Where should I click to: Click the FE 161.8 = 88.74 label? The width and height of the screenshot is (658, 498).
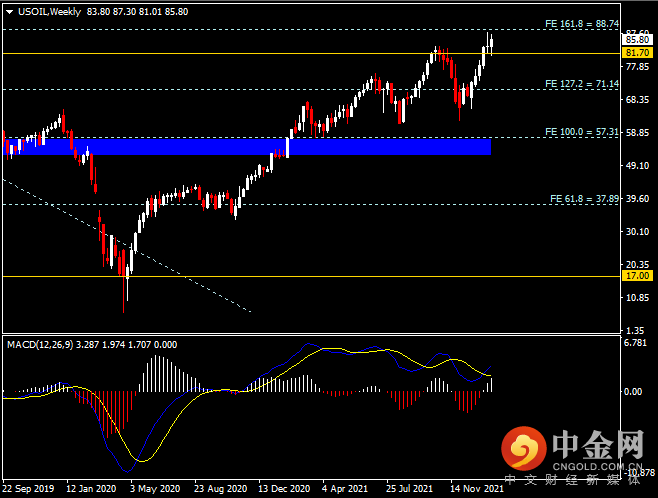coord(582,24)
